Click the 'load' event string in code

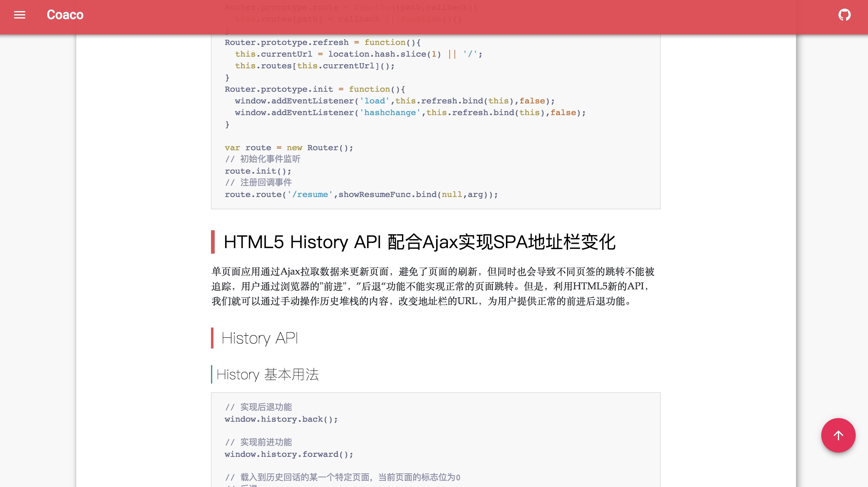point(374,101)
